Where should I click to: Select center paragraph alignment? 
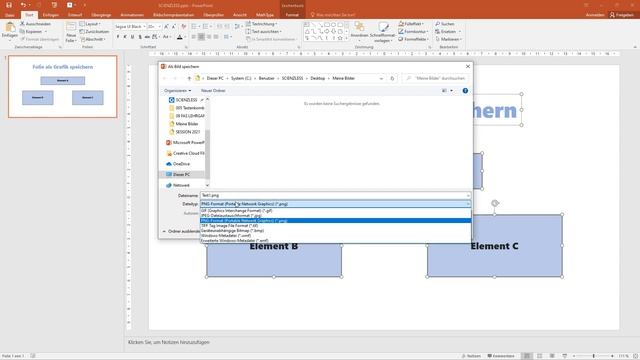tap(201, 37)
